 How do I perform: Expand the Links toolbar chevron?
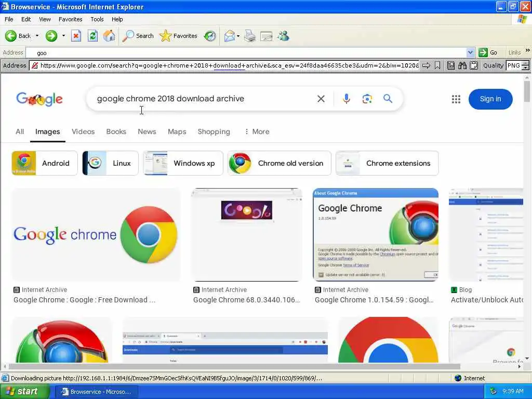(528, 50)
